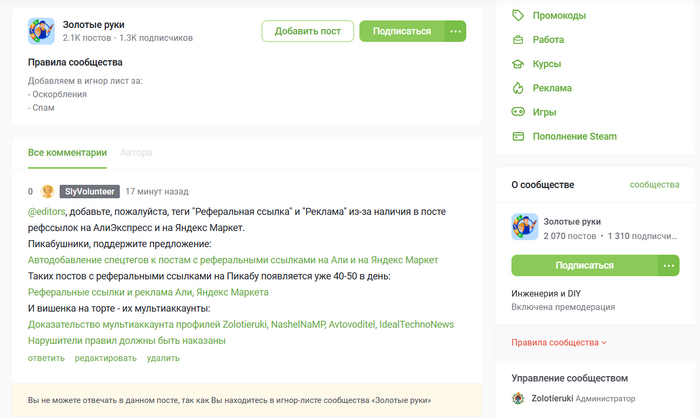Click удалить under the comment

coord(163,358)
